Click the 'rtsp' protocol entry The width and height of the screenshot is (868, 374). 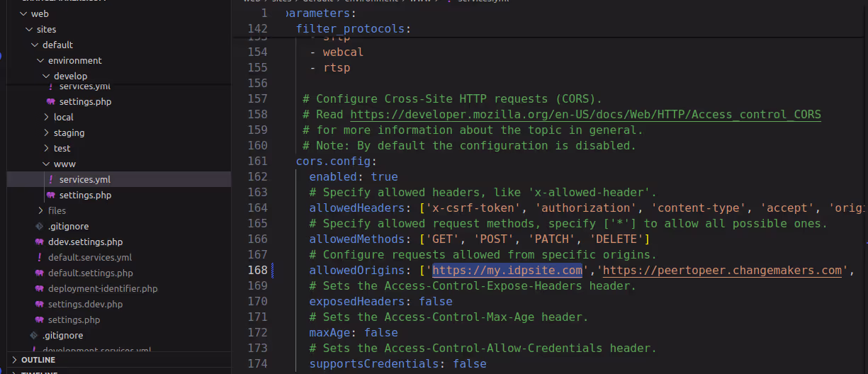coord(337,68)
